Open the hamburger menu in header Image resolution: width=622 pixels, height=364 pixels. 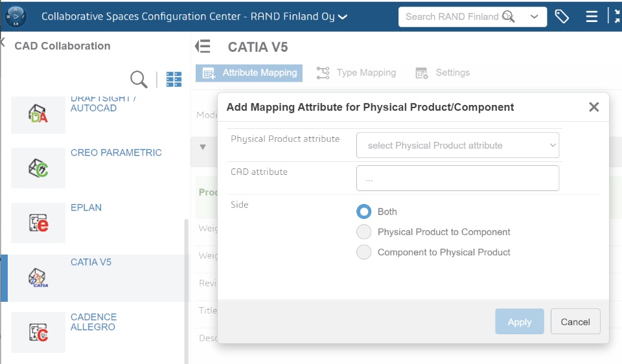coord(592,17)
